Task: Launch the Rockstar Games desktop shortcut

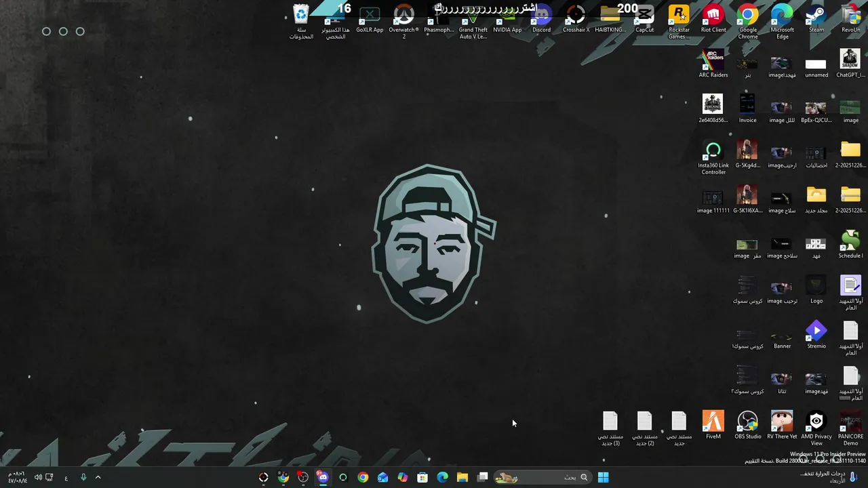Action: coord(679,22)
